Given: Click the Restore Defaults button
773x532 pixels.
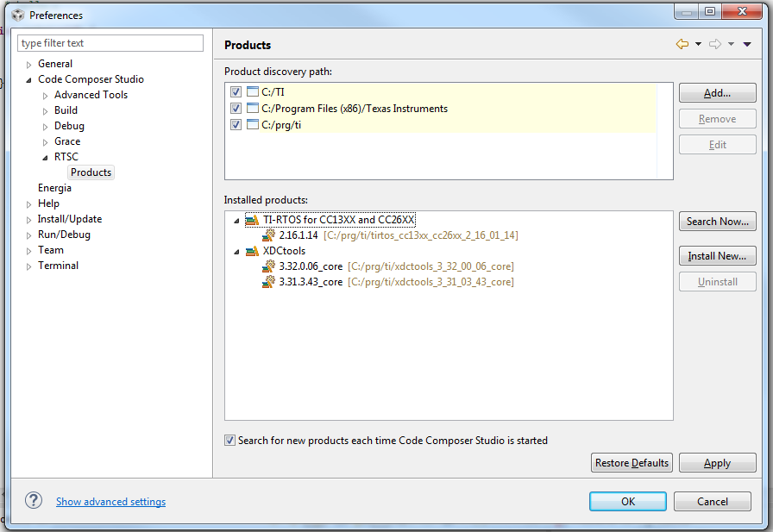Looking at the screenshot, I should click(632, 463).
